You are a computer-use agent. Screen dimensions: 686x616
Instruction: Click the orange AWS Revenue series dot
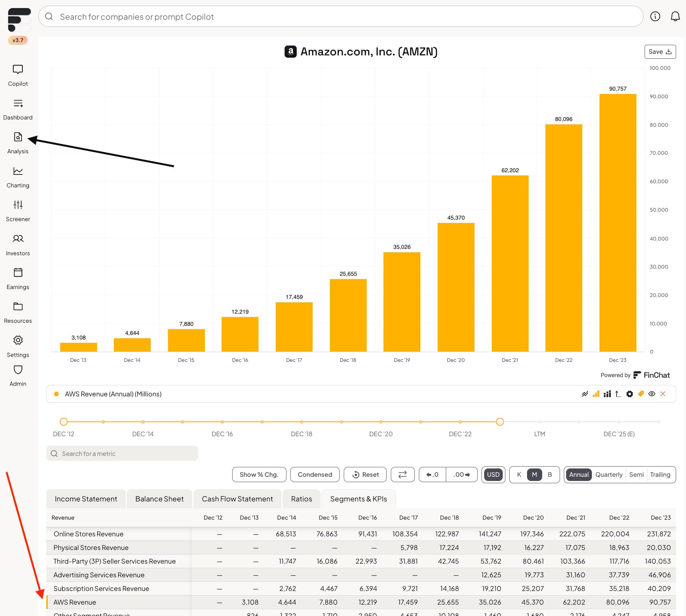coord(56,394)
